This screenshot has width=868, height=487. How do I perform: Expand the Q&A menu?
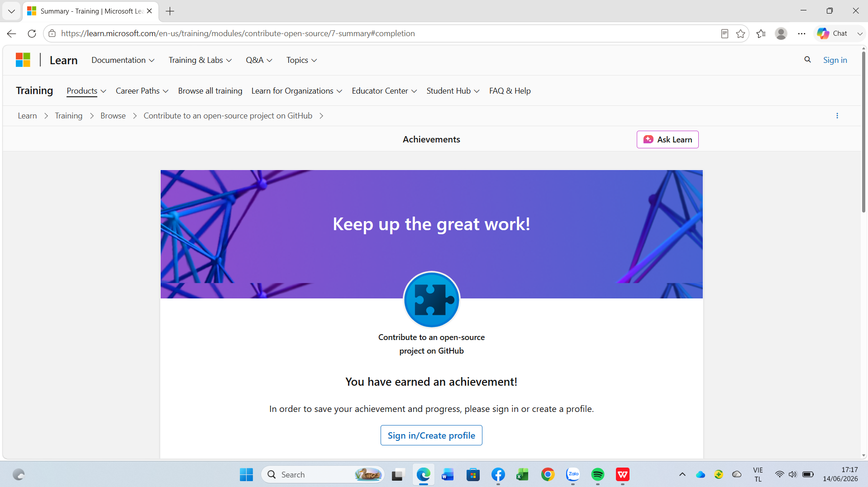259,60
